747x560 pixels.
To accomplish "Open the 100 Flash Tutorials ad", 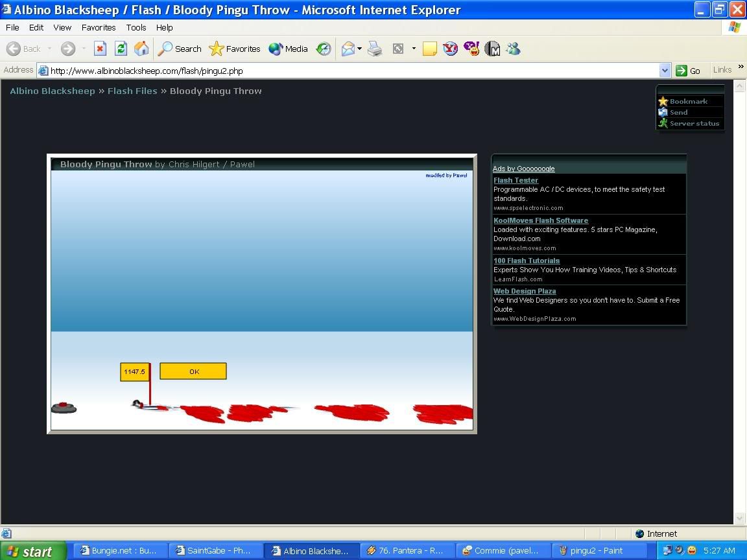I will coord(527,261).
